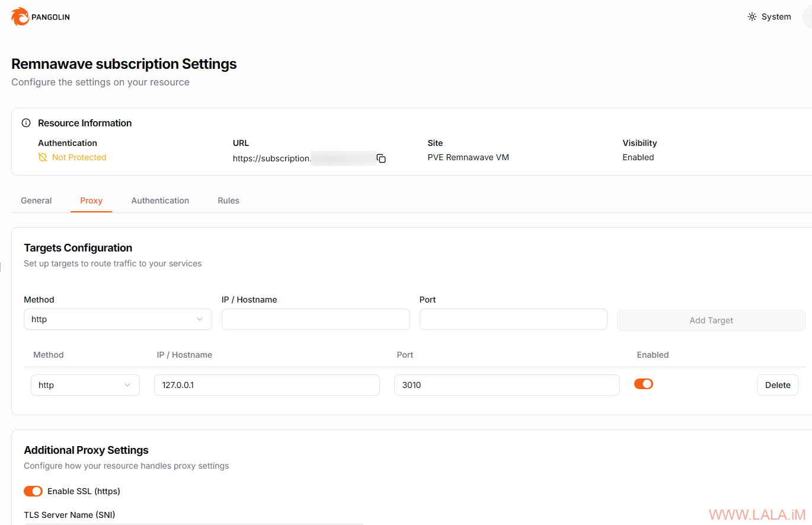812x525 pixels.
Task: Click the sun theme icon
Action: 752,17
